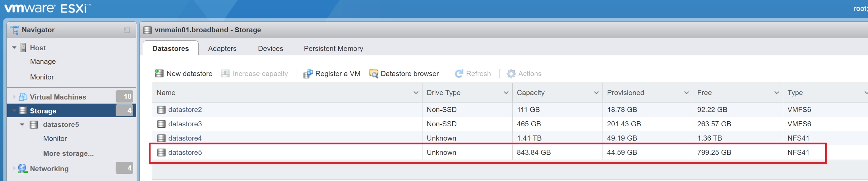Viewport: 868px width, 181px height.
Task: Open the datastore2 link
Action: point(185,110)
